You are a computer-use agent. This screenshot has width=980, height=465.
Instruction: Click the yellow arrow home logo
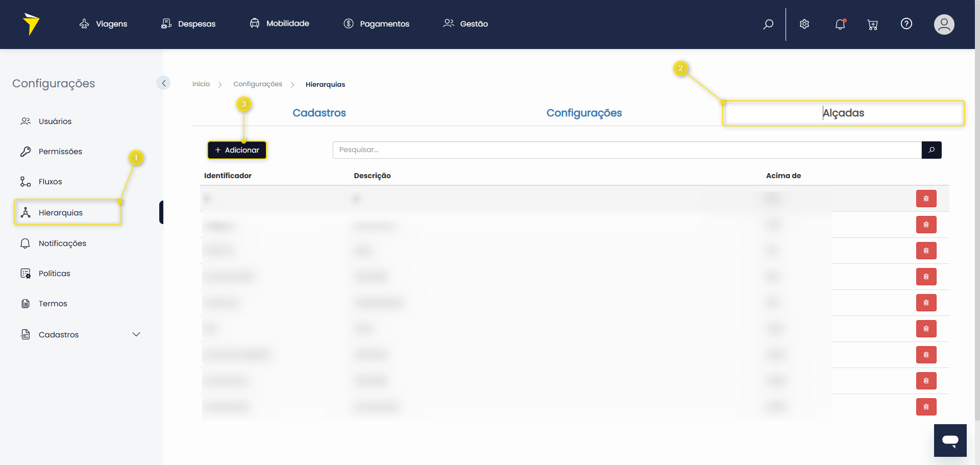coord(31,24)
